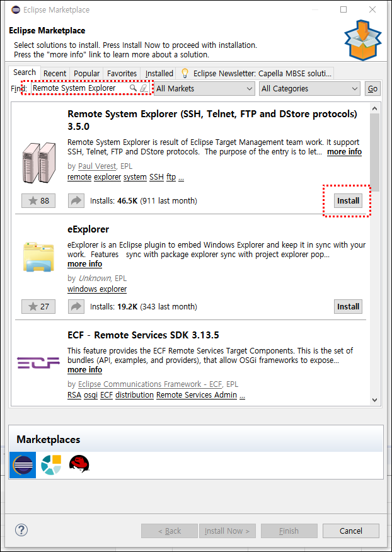Screen dimensions: 392x552
Task: Click the 'distribution' tag link
Action: [x=134, y=395]
